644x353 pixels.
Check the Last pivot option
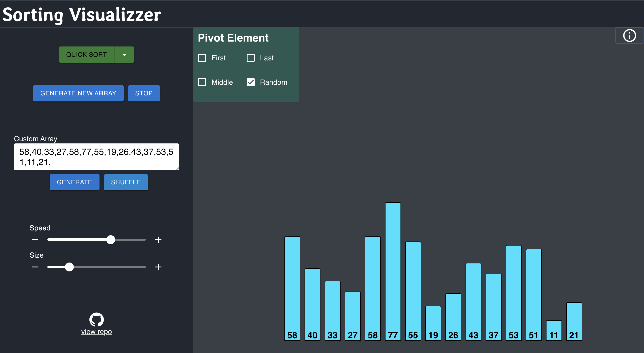pos(250,58)
